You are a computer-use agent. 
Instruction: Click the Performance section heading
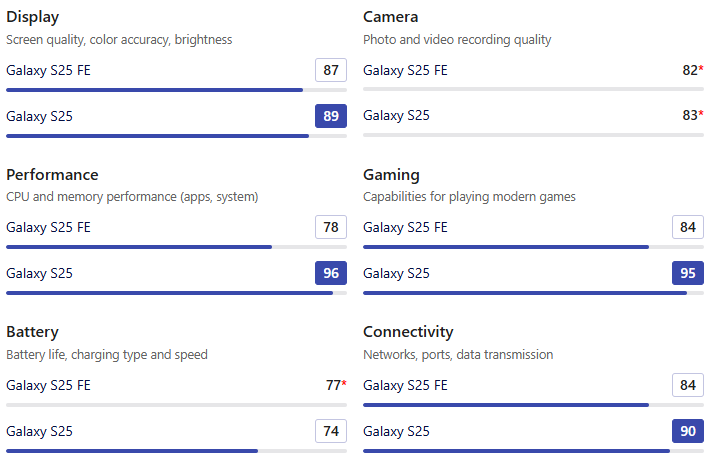click(x=52, y=175)
